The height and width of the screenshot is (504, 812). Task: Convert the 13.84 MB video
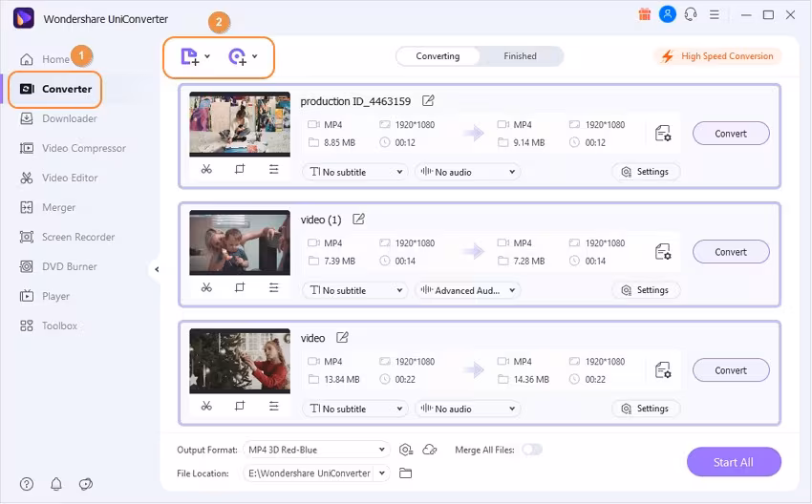[731, 370]
